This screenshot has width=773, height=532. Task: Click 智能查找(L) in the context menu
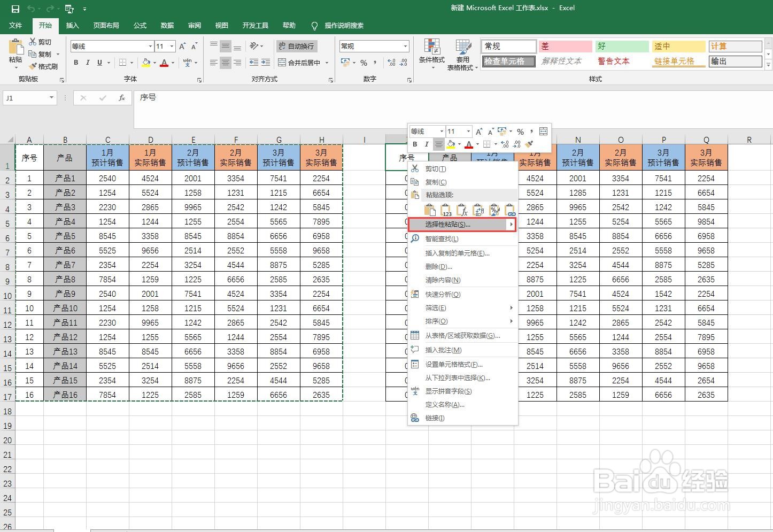click(x=462, y=239)
